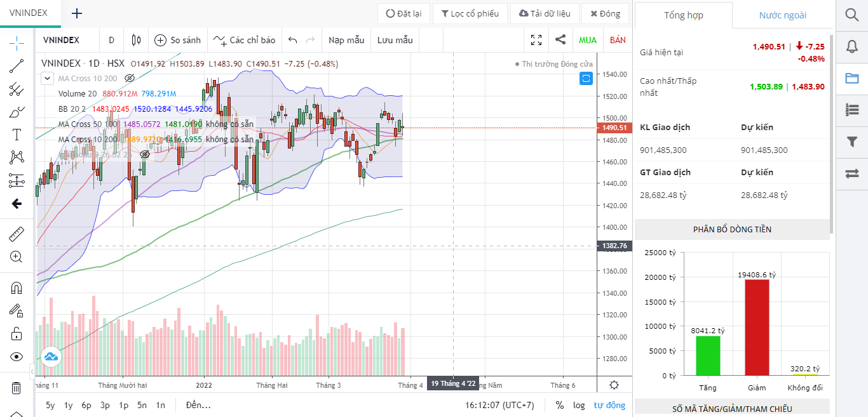Switch to the Nước ngoài tab
This screenshot has height=417, width=868.
coord(783,15)
